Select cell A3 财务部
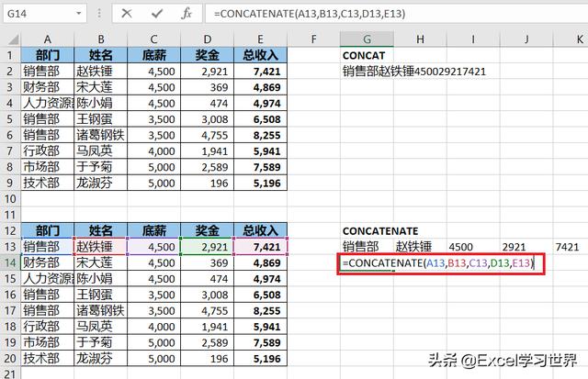This screenshot has height=379, width=588. [48, 87]
